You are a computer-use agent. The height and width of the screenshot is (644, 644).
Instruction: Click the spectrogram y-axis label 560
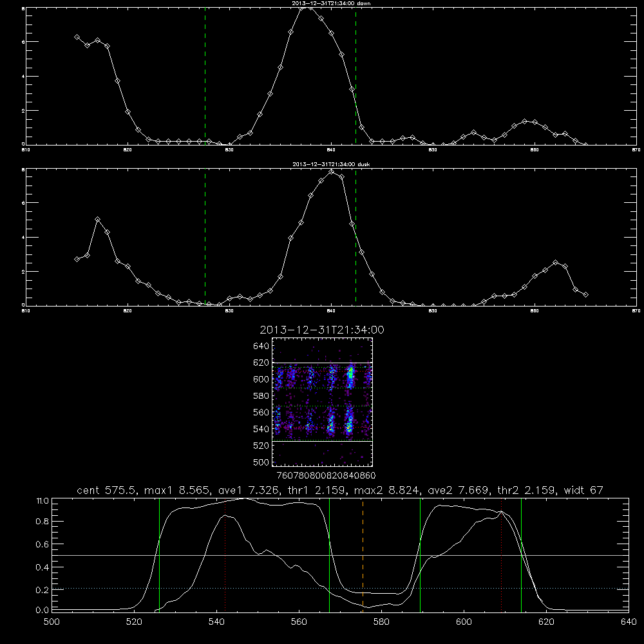click(261, 412)
